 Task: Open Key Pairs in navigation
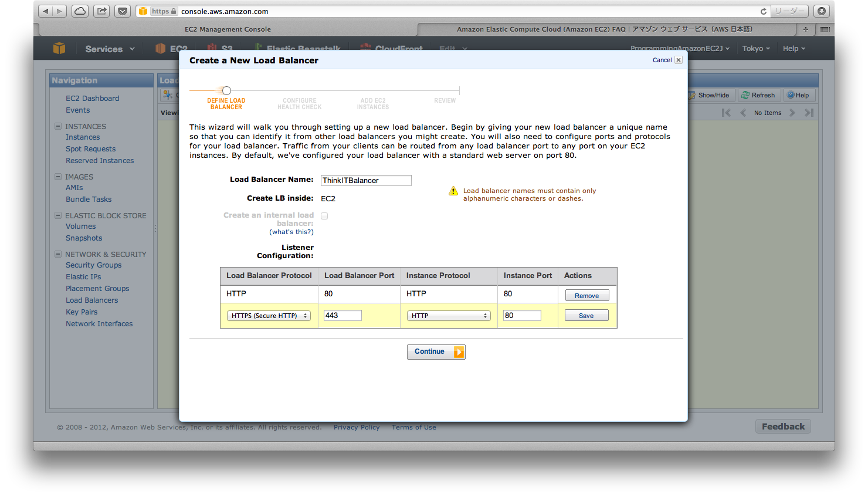[x=82, y=312]
